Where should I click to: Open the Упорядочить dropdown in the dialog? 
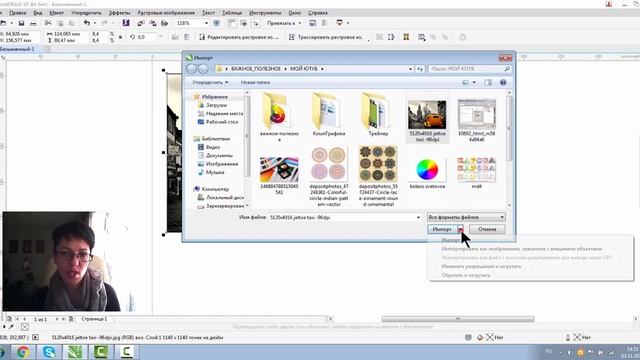(x=210, y=82)
